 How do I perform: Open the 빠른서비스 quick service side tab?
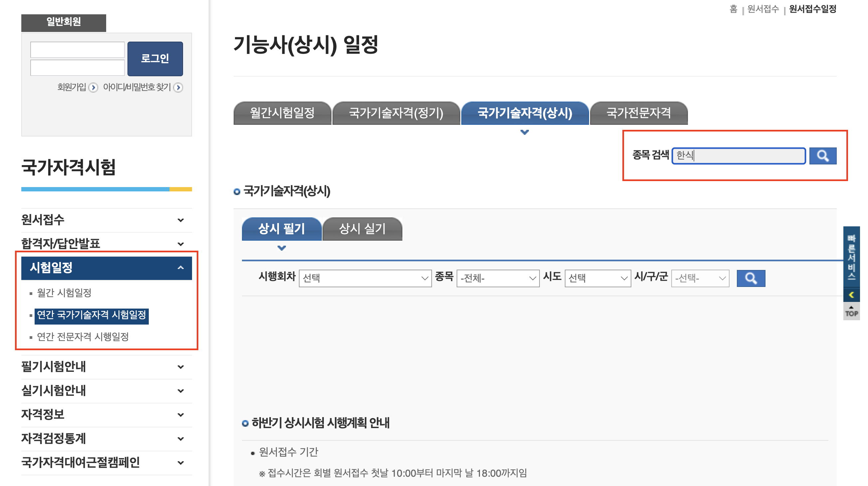[851, 258]
